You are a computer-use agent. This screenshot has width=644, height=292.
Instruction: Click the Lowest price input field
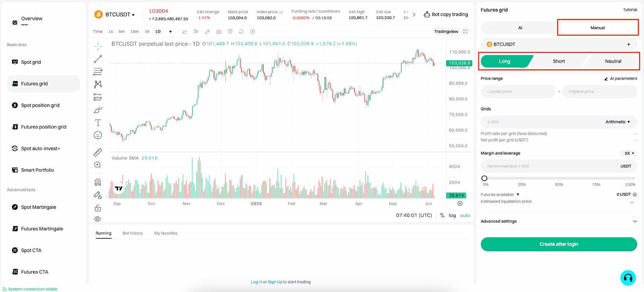point(518,92)
